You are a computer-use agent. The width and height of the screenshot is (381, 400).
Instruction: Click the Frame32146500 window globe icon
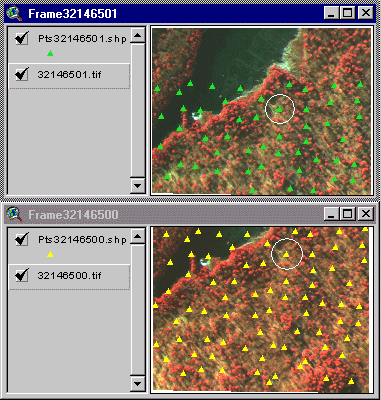[x=15, y=214]
